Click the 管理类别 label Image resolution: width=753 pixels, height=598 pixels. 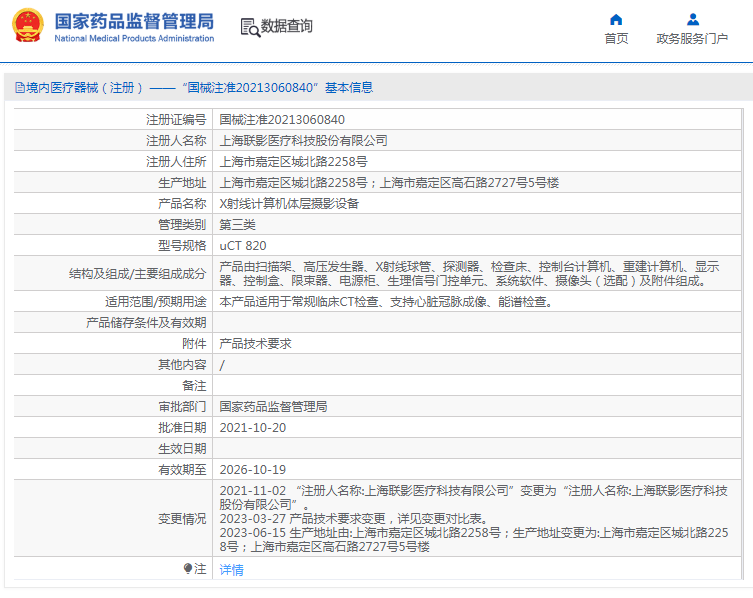tap(182, 225)
